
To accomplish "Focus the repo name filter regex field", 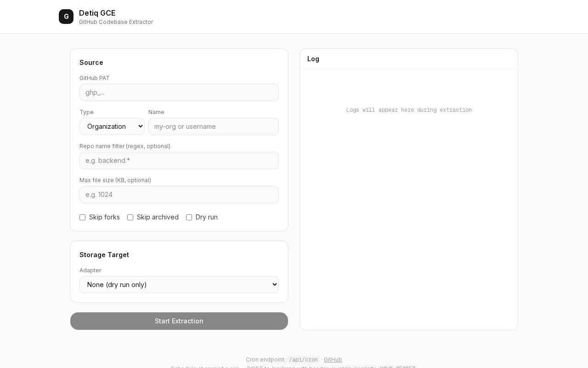I will click(x=179, y=161).
